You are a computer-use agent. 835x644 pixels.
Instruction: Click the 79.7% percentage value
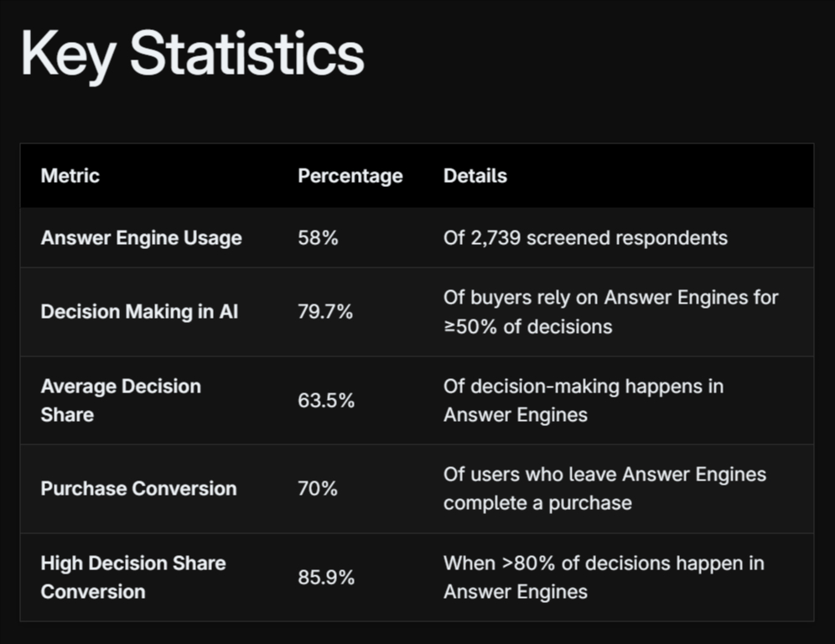point(325,312)
